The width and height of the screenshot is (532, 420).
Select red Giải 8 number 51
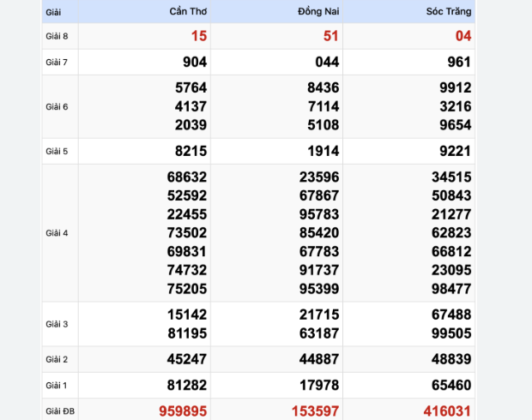pos(330,36)
